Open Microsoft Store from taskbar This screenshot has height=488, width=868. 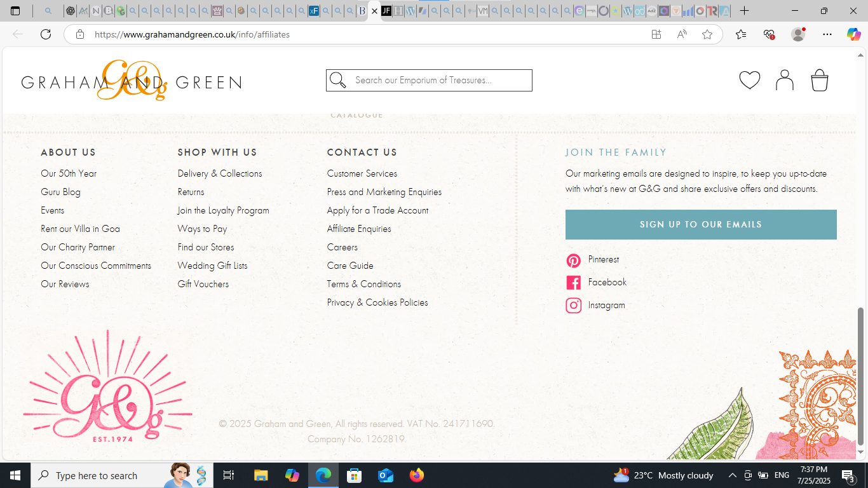point(355,475)
